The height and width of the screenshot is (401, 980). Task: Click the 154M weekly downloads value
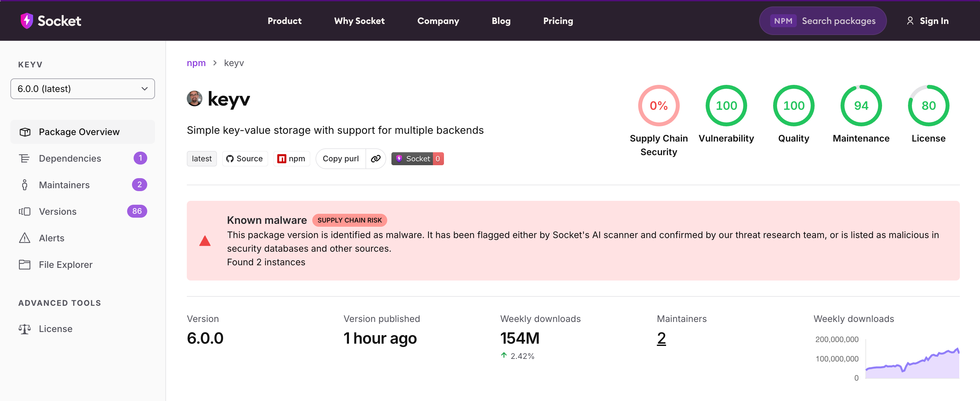pyautogui.click(x=520, y=338)
